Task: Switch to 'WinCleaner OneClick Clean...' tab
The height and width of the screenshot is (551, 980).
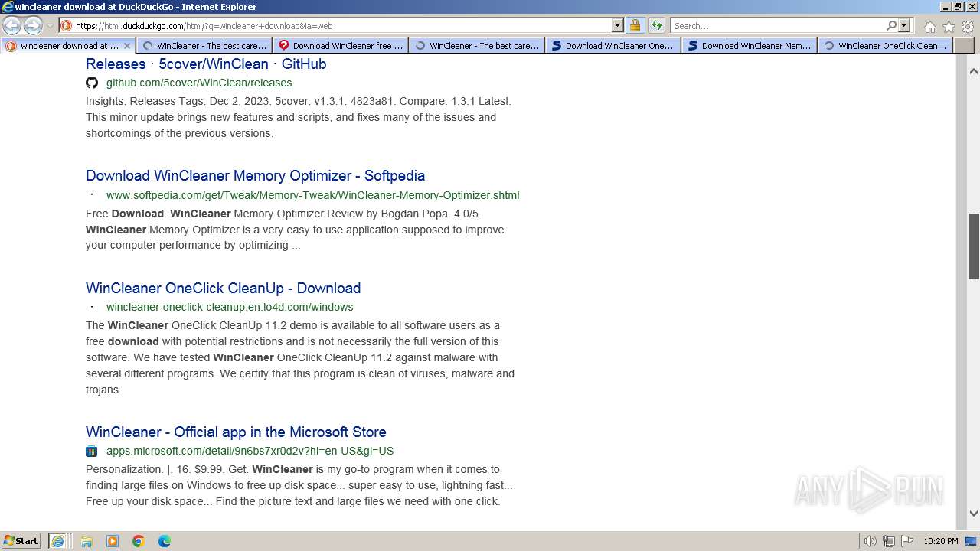Action: (886, 45)
